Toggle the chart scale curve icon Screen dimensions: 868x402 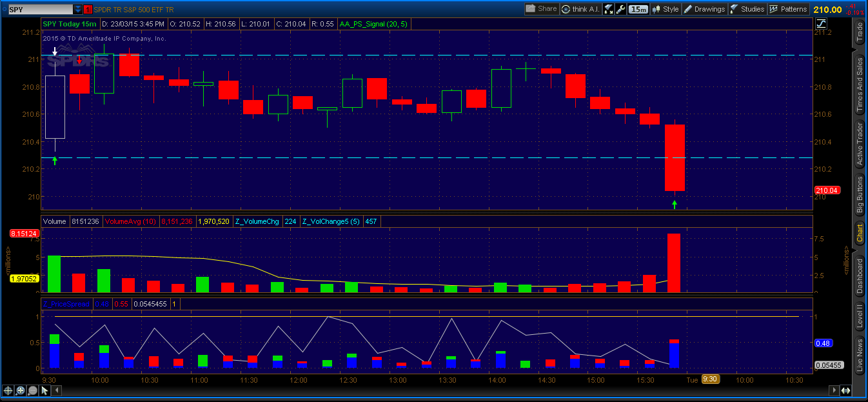821,23
